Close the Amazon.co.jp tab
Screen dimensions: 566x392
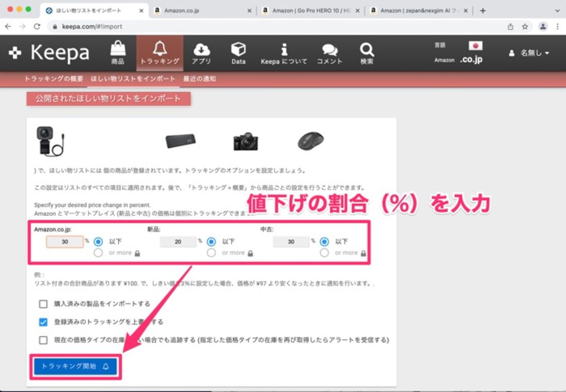(x=250, y=11)
